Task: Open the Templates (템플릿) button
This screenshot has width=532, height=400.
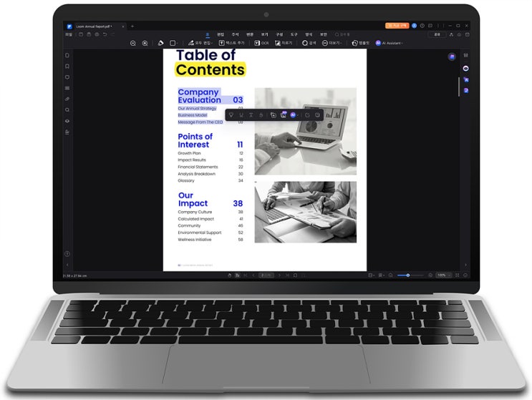Action: pos(361,43)
